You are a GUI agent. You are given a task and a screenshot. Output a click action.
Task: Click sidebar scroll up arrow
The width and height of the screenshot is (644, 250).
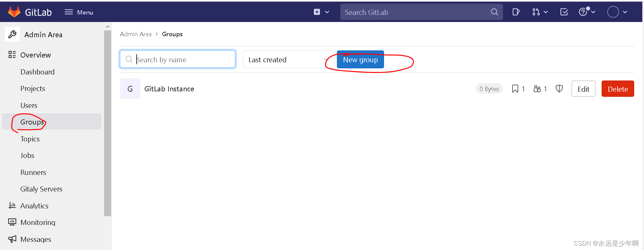click(107, 26)
